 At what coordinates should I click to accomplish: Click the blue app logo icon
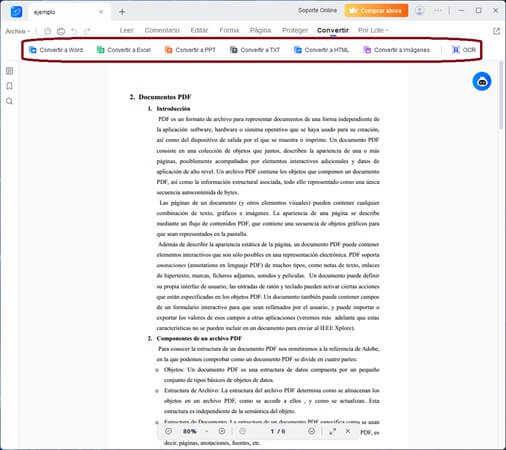click(16, 12)
